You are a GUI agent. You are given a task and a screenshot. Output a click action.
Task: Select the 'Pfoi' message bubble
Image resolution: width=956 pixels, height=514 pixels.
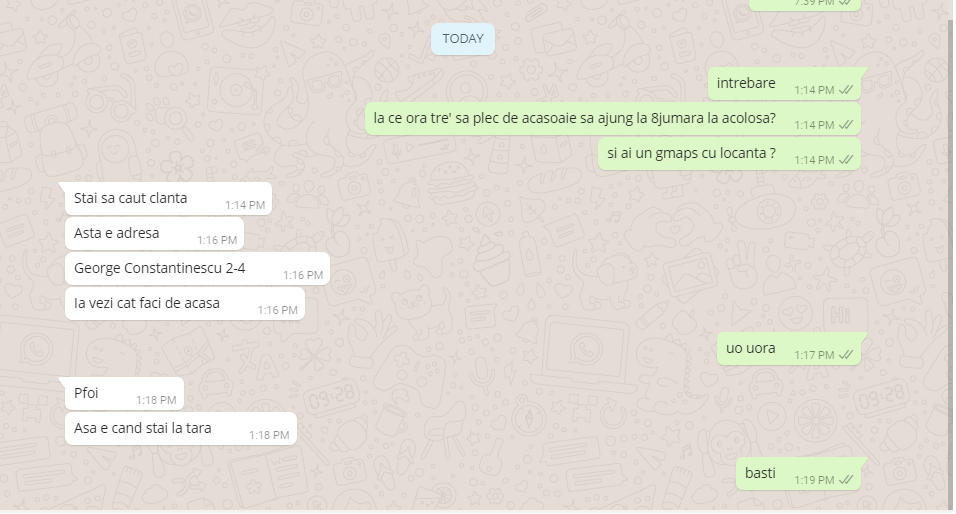pos(124,394)
